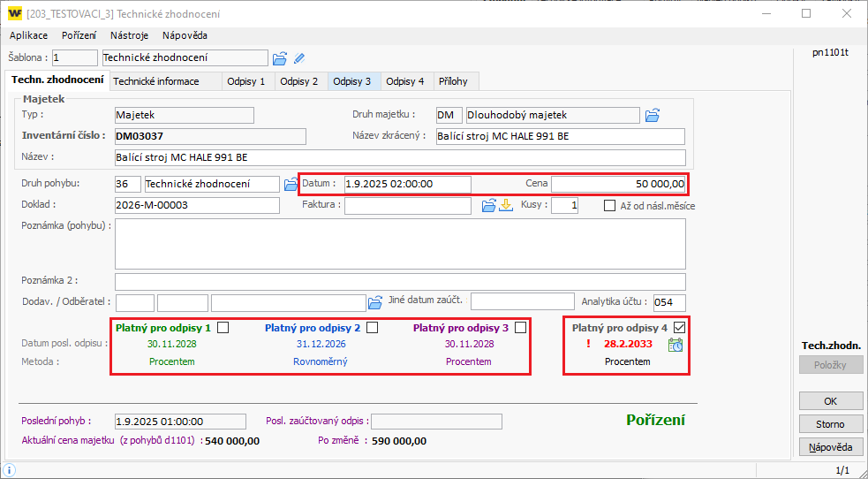Cancel using the Storno button
868x479 pixels.
coord(830,424)
